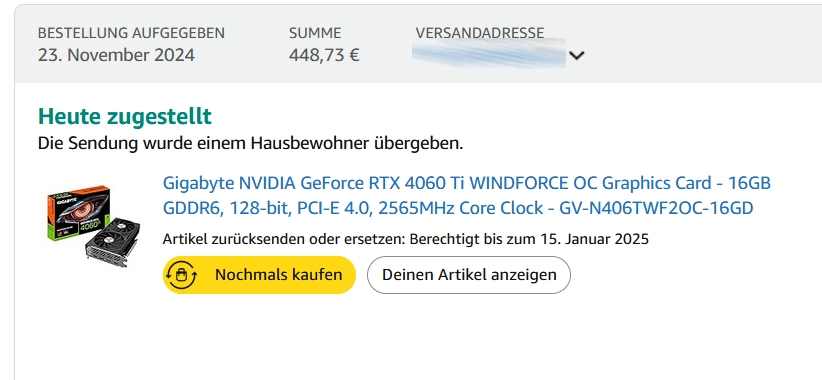
Task: Click the graphics card product thumbnail
Action: tap(91, 226)
